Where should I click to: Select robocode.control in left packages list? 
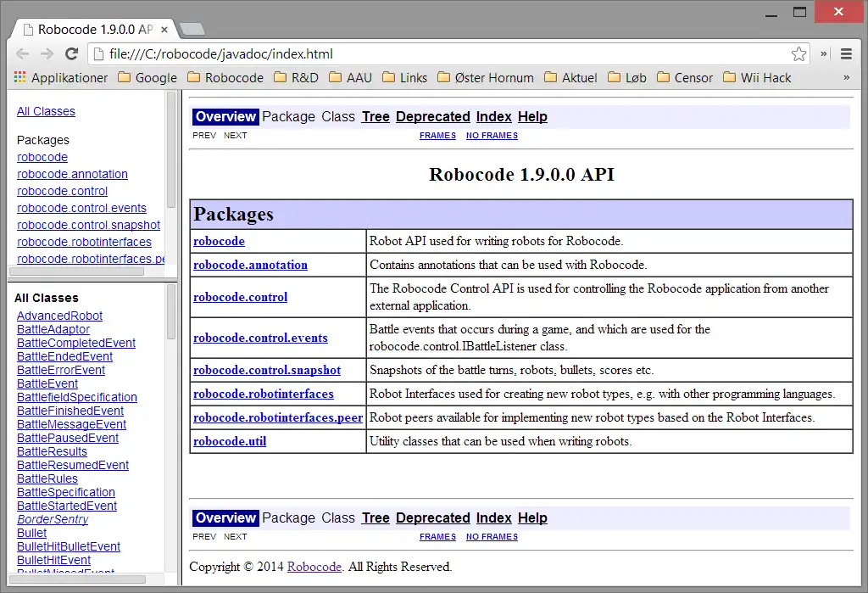[62, 191]
